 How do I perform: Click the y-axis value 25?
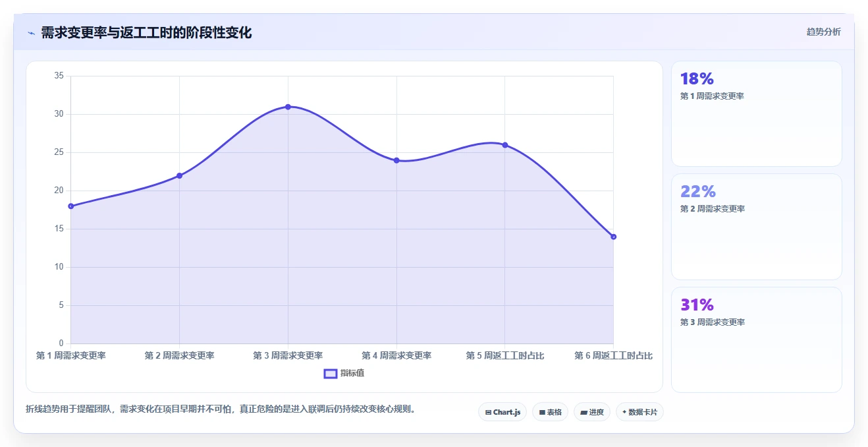click(59, 152)
